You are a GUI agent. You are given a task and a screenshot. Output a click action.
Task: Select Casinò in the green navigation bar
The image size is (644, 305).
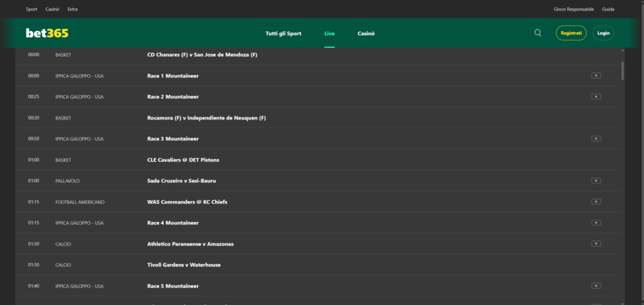coord(366,33)
